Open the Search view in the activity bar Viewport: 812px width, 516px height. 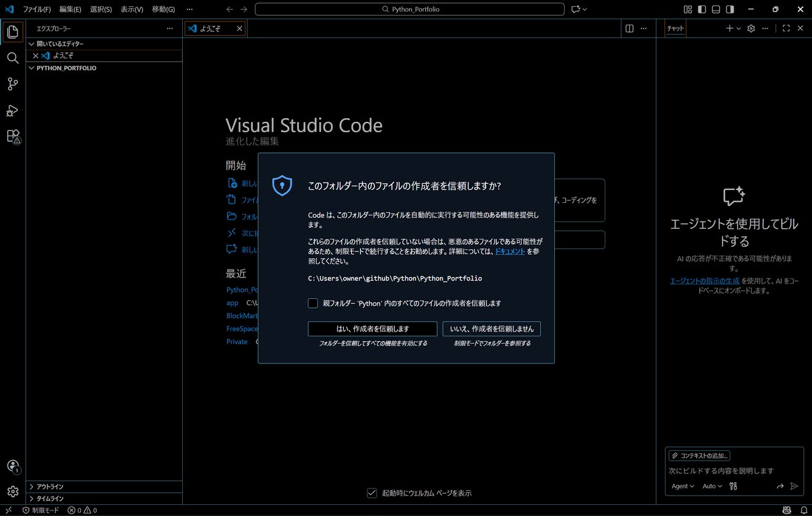(x=12, y=58)
